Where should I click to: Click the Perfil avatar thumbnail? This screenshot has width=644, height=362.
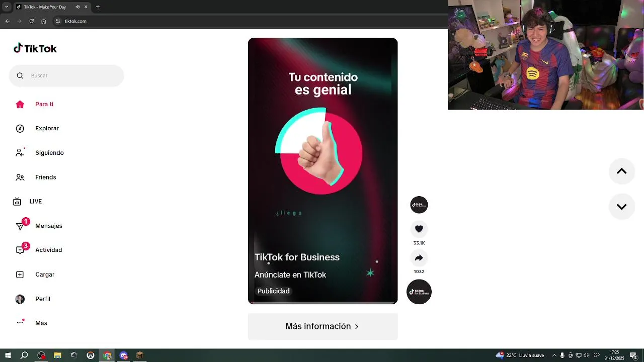click(x=20, y=299)
